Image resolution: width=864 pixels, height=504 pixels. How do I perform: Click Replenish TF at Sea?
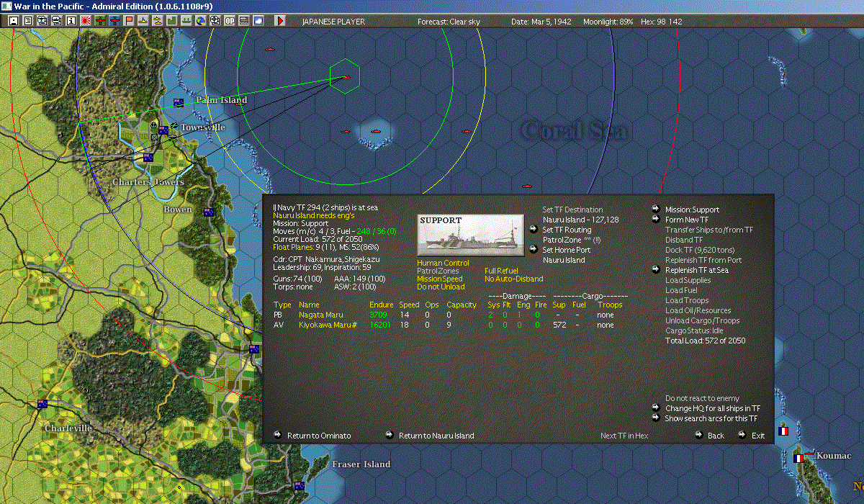tap(696, 271)
